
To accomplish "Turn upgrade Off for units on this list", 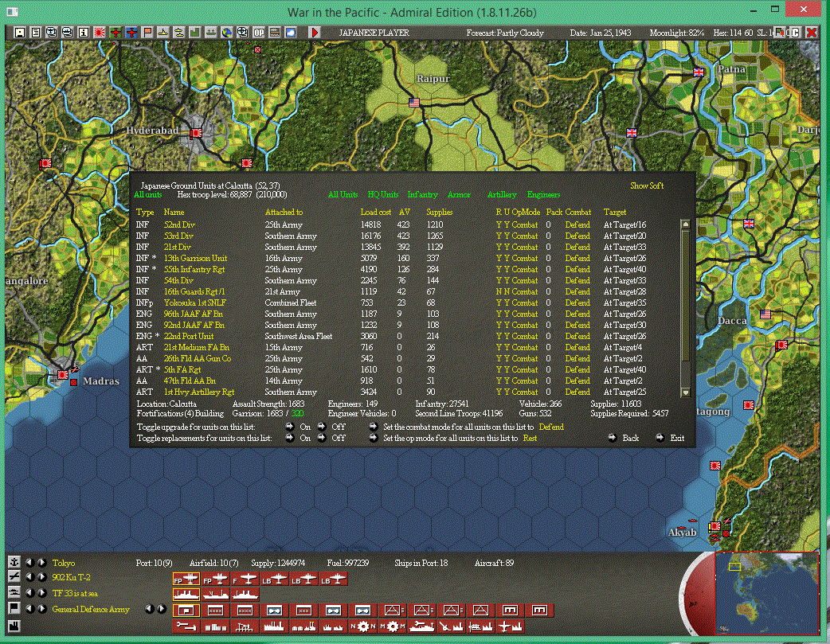I will click(x=321, y=427).
